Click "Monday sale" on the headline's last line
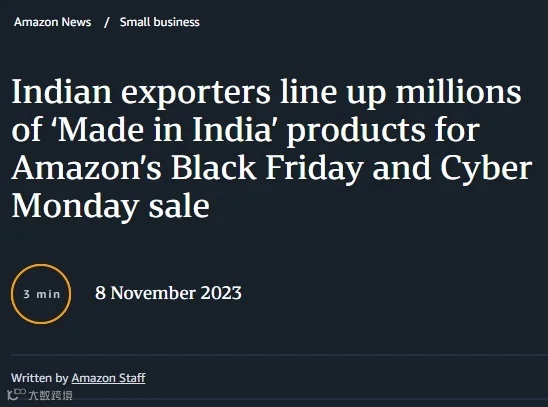The width and height of the screenshot is (548, 407). pos(110,206)
